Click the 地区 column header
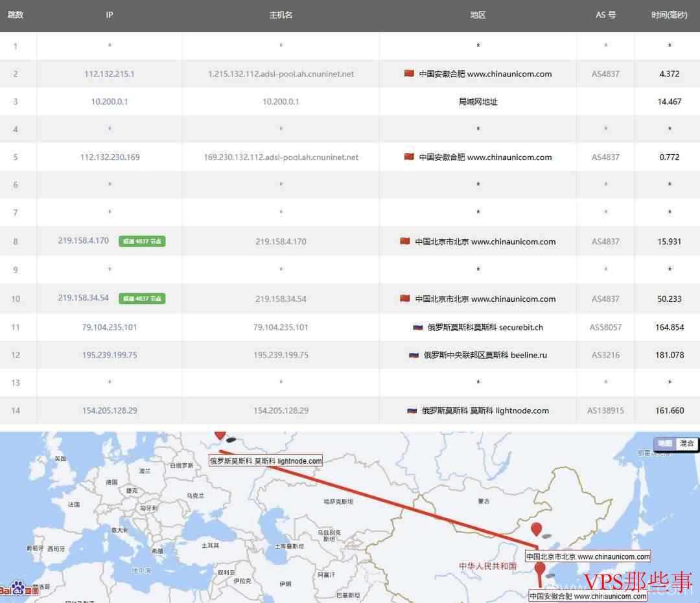 click(x=478, y=15)
